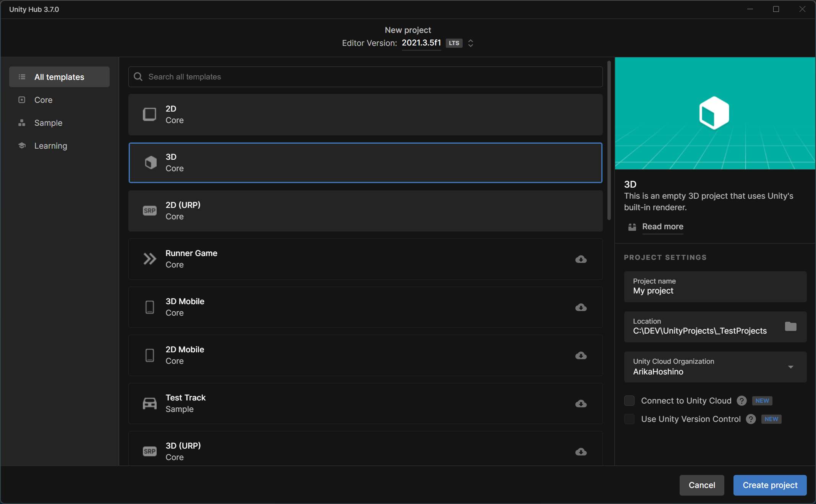Expand the Unity Cloud Organization dropdown
The height and width of the screenshot is (504, 816).
point(790,367)
